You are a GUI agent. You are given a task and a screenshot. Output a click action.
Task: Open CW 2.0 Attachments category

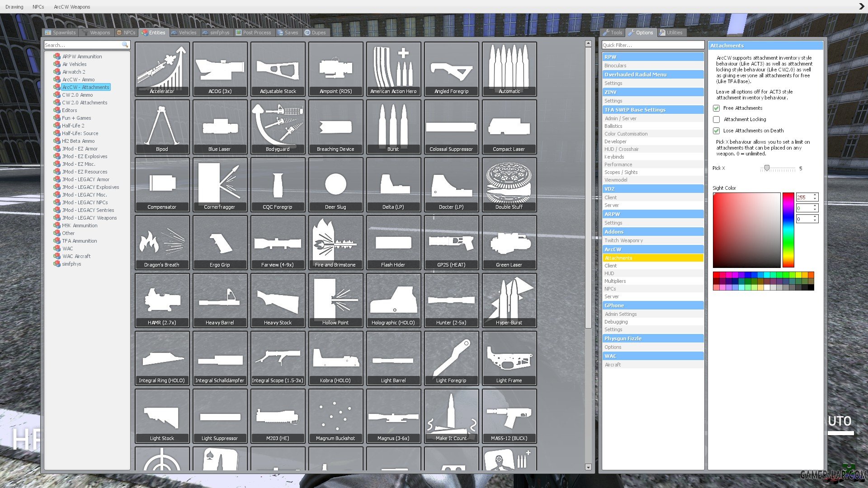[x=85, y=103]
